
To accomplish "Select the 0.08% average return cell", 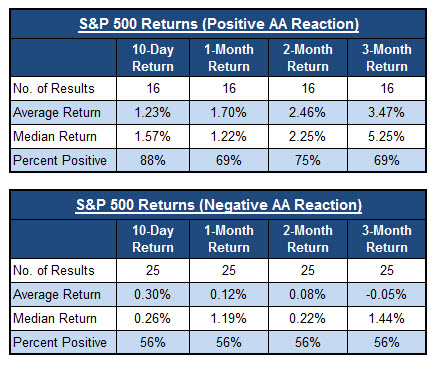I will click(308, 295).
